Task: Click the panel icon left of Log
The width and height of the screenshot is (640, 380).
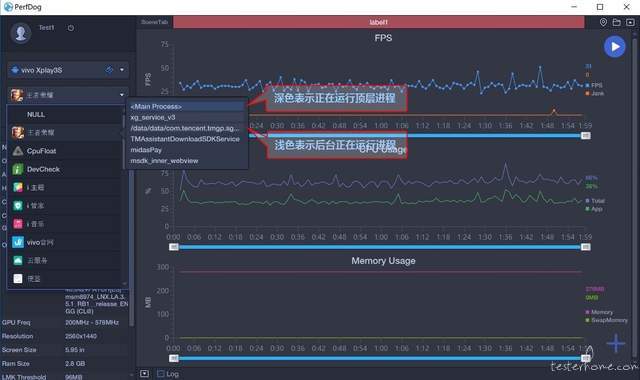Action: [x=144, y=373]
